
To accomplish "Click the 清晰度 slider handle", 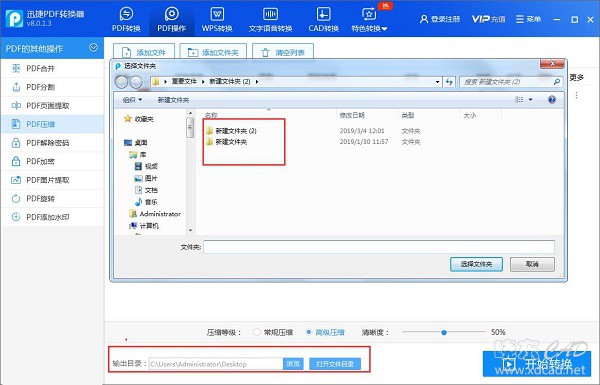I will point(444,333).
